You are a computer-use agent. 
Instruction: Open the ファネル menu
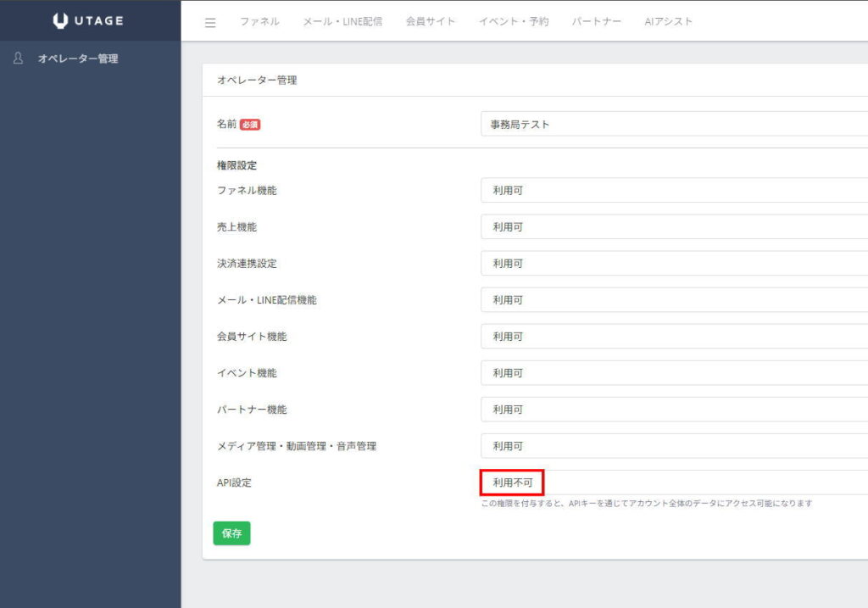tap(259, 21)
